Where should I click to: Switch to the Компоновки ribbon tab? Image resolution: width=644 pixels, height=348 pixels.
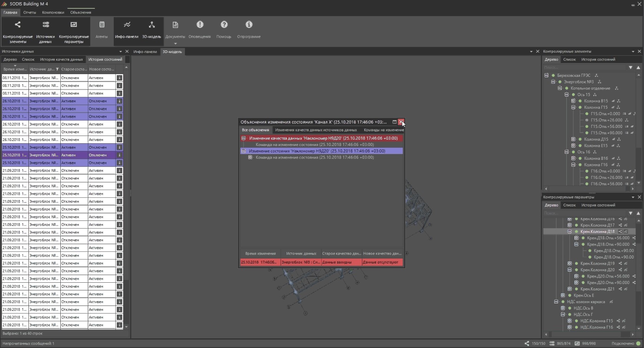[53, 12]
